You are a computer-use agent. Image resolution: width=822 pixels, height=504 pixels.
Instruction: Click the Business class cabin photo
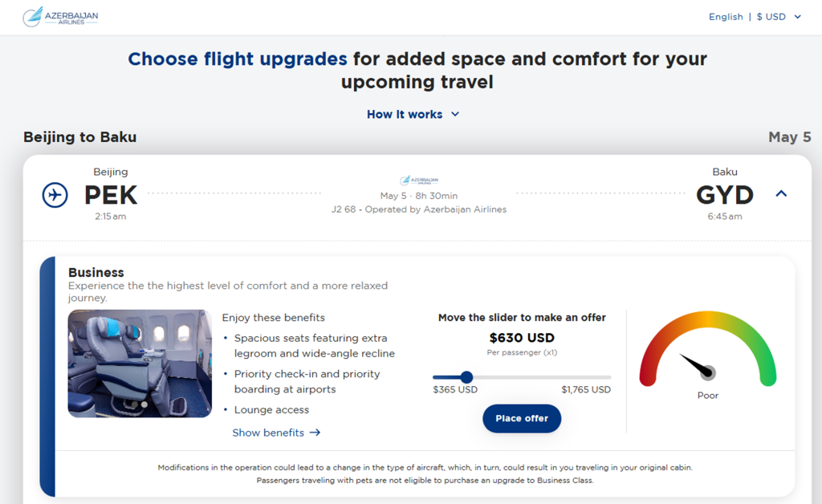pyautogui.click(x=140, y=363)
